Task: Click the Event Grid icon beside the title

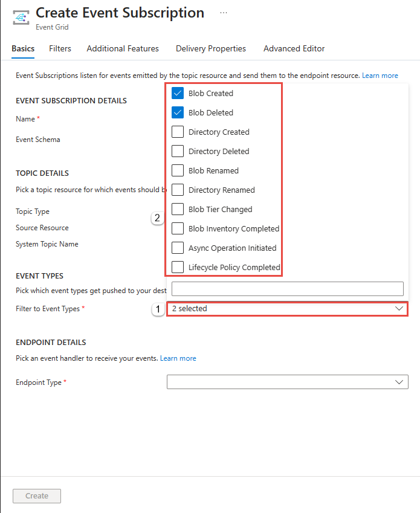Action: pos(21,18)
